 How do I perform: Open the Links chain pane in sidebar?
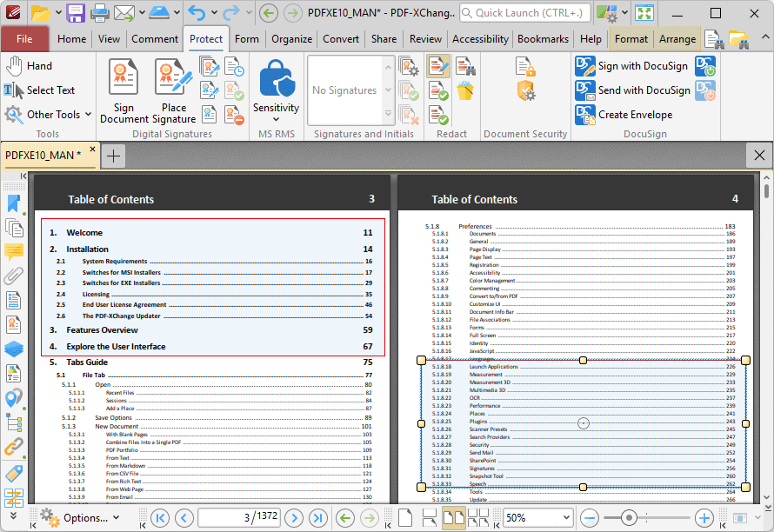[14, 447]
